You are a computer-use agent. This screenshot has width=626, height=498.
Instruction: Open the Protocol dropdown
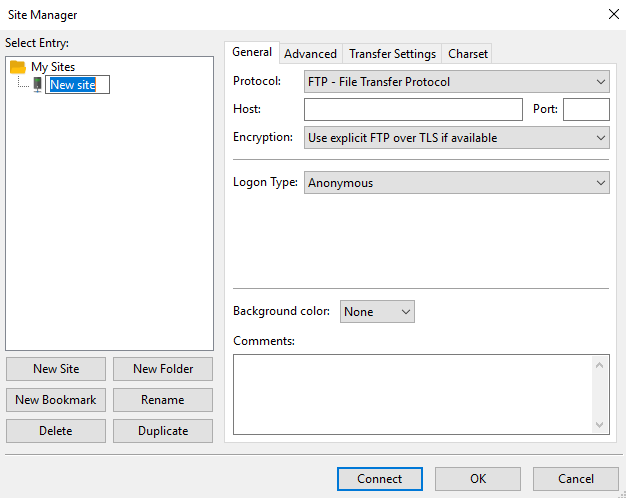coord(457,82)
